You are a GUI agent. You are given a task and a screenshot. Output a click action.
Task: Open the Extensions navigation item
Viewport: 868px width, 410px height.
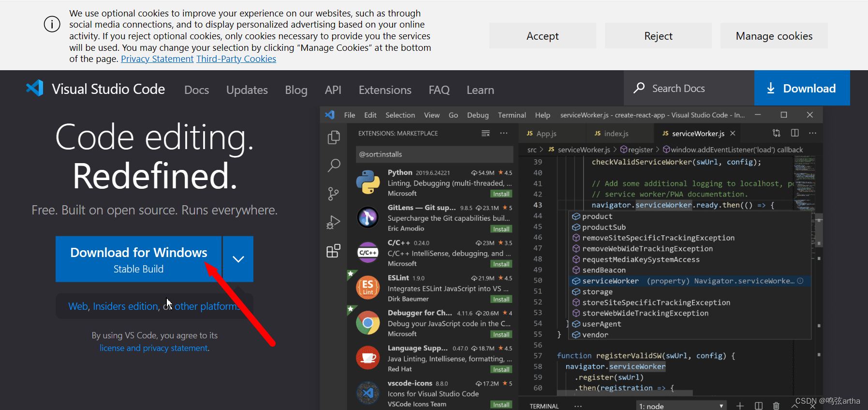pos(385,90)
